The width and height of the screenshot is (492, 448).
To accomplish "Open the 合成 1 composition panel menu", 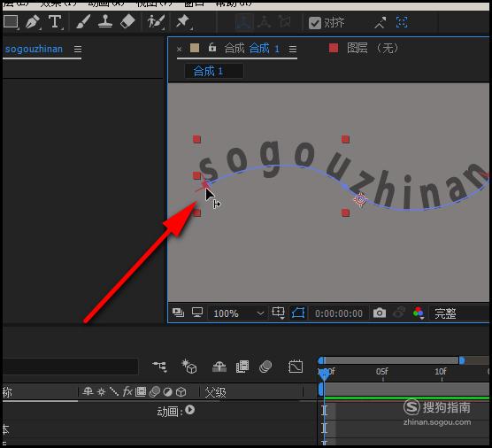I will [x=292, y=49].
